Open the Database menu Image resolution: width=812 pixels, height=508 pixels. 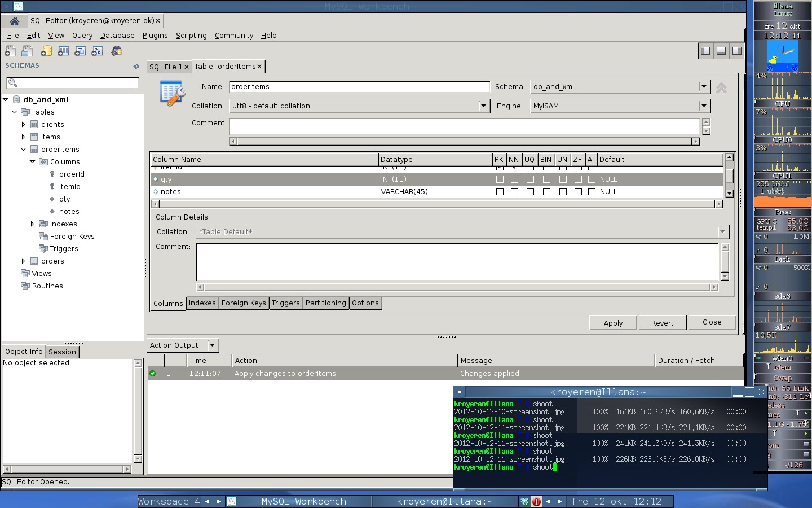coord(117,35)
